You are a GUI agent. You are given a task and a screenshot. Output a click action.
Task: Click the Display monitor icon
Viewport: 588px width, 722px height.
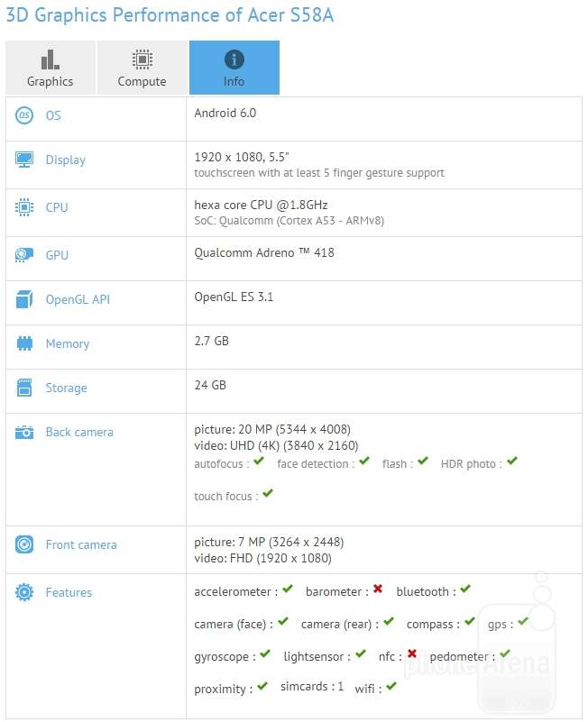(x=24, y=160)
